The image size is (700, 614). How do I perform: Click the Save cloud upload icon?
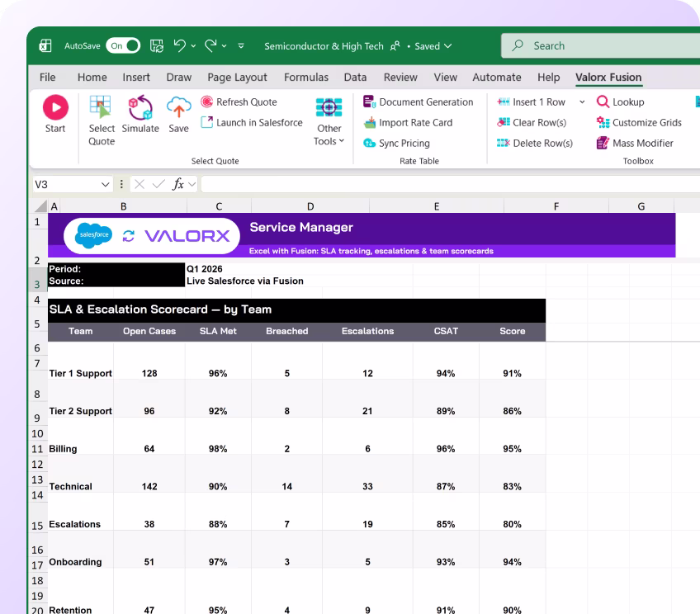point(178,107)
